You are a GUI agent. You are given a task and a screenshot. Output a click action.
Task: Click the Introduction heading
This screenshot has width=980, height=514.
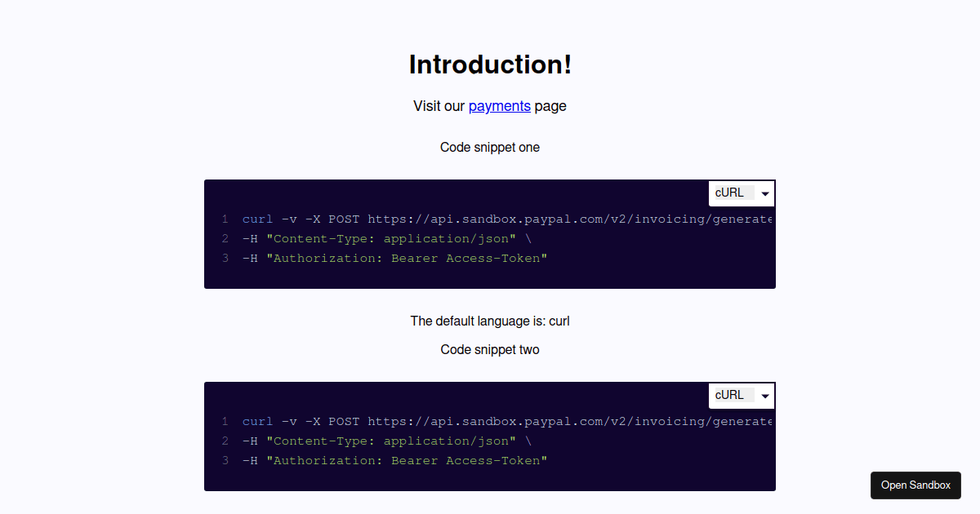490,64
